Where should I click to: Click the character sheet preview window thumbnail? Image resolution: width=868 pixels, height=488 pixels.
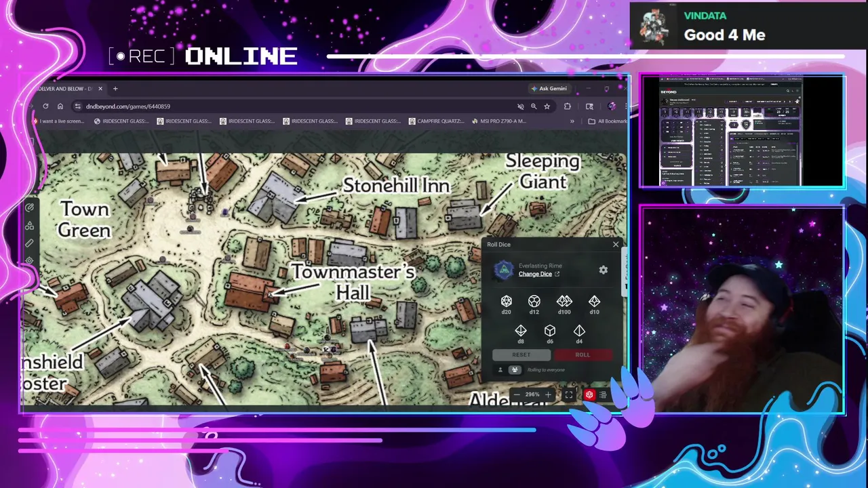click(731, 131)
